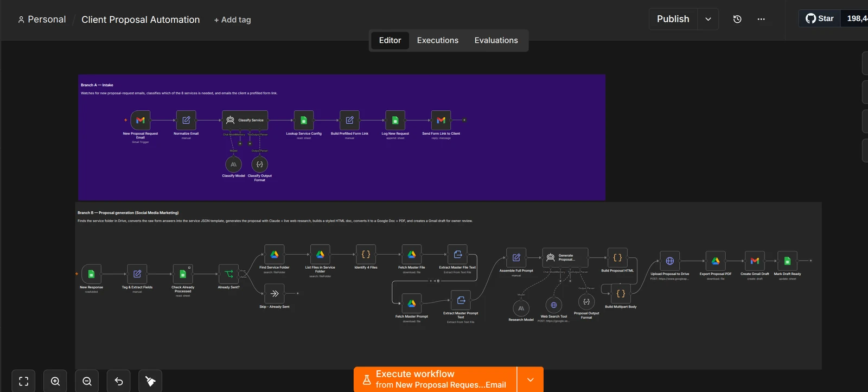Image resolution: width=868 pixels, height=392 pixels.
Task: Click the Add tag link
Action: point(233,20)
